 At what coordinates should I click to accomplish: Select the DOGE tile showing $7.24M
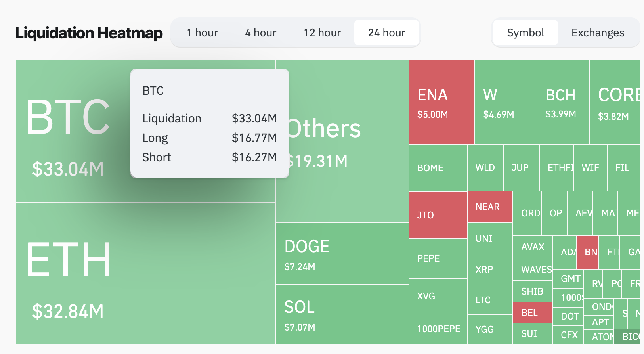click(x=342, y=254)
